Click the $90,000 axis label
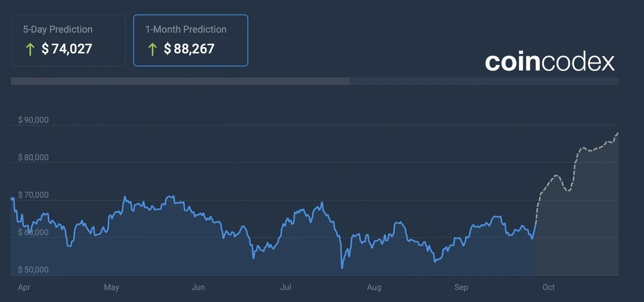Image resolution: width=644 pixels, height=302 pixels. pos(33,120)
